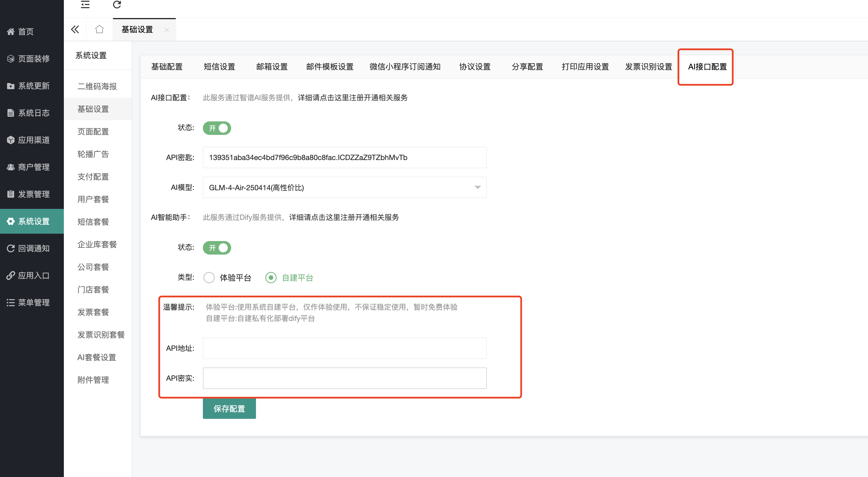
Task: Open 页面装修 in the sidebar
Action: 33,59
